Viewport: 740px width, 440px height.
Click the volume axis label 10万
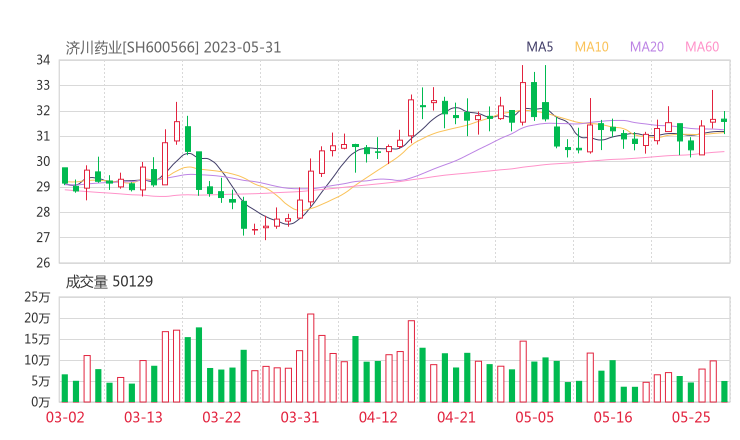coord(37,361)
